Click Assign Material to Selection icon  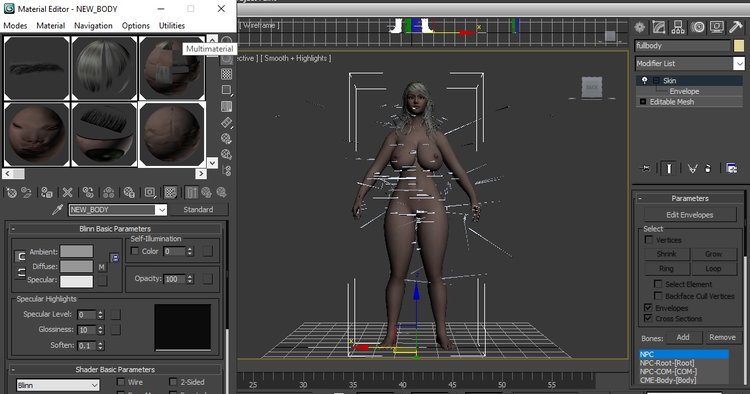[x=46, y=193]
